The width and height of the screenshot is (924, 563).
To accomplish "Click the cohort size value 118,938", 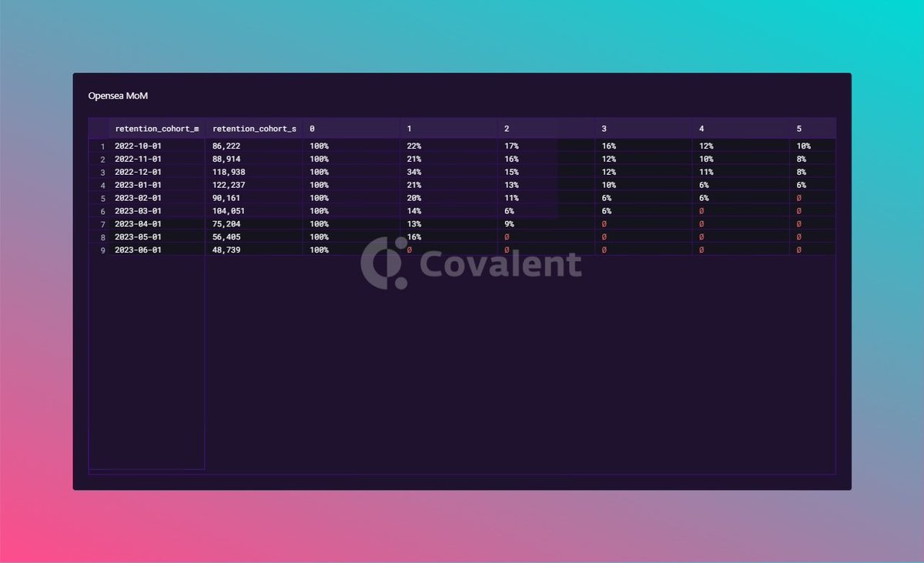I will click(x=229, y=172).
